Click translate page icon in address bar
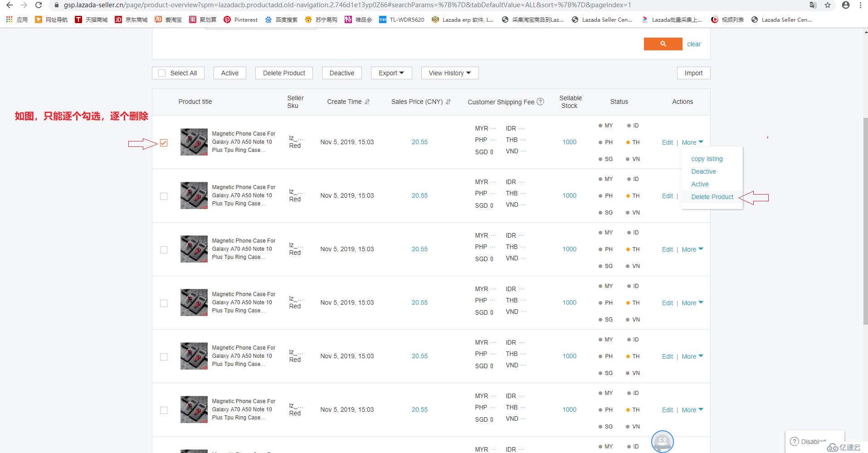 (813, 5)
